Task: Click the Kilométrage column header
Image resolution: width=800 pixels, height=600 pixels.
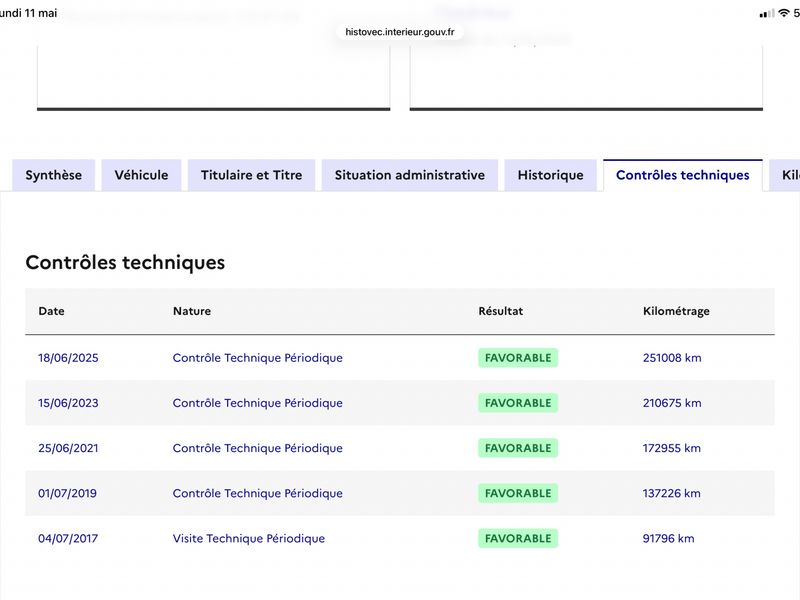Action: [x=676, y=311]
